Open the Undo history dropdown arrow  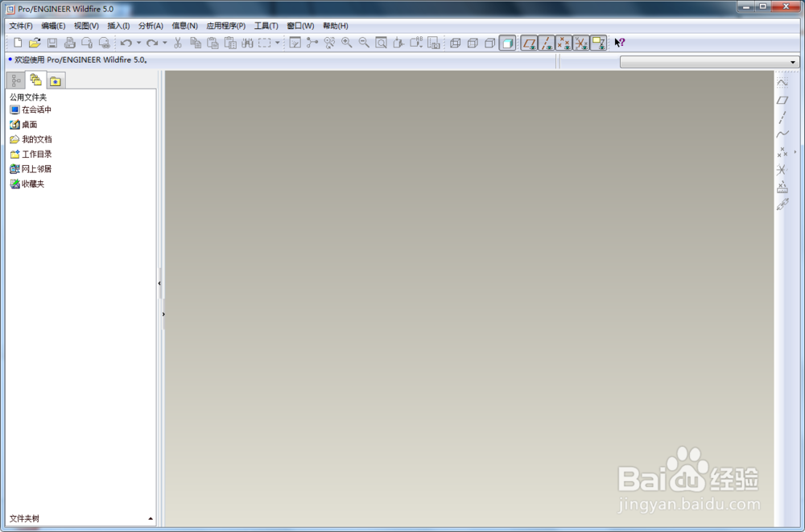[138, 43]
